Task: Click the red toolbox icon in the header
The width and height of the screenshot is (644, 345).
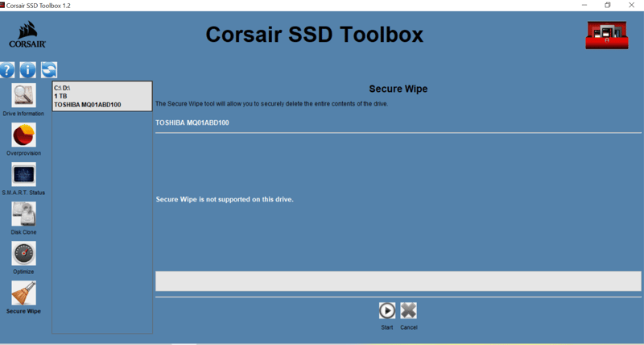Action: tap(607, 35)
